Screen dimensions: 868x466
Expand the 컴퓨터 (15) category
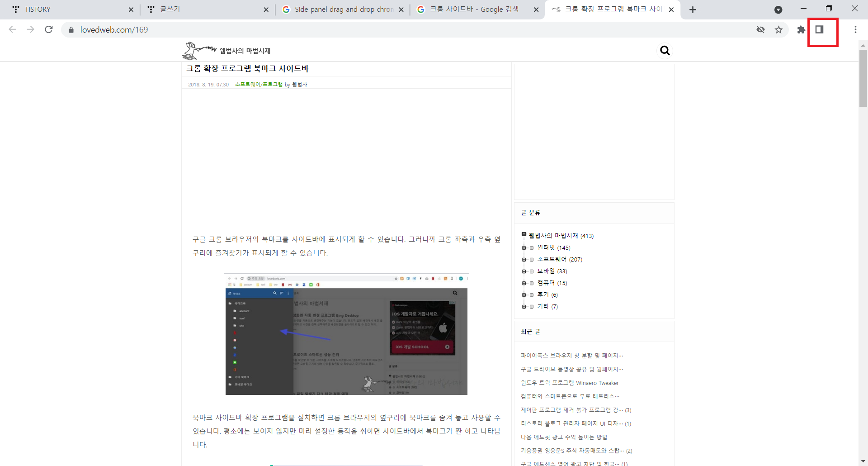[524, 283]
